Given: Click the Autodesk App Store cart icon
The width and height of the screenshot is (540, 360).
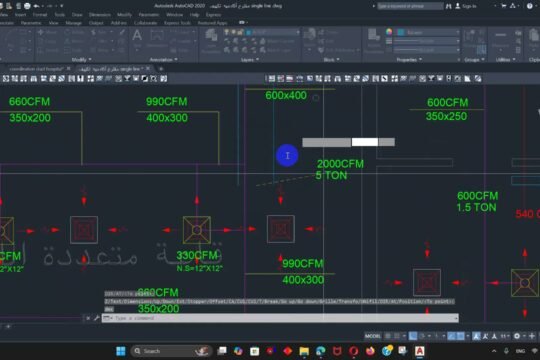Looking at the screenshot, I should click(504, 6).
